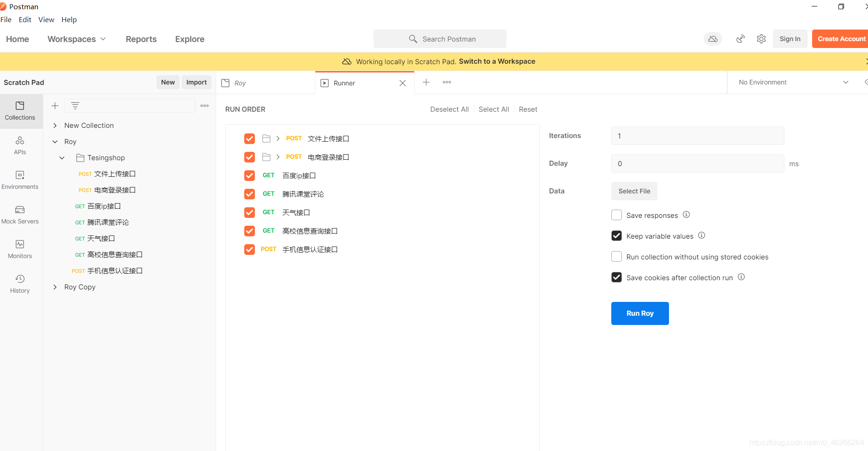Screen dimensions: 868x451
Task: Go to the Reports tab
Action: pos(141,39)
